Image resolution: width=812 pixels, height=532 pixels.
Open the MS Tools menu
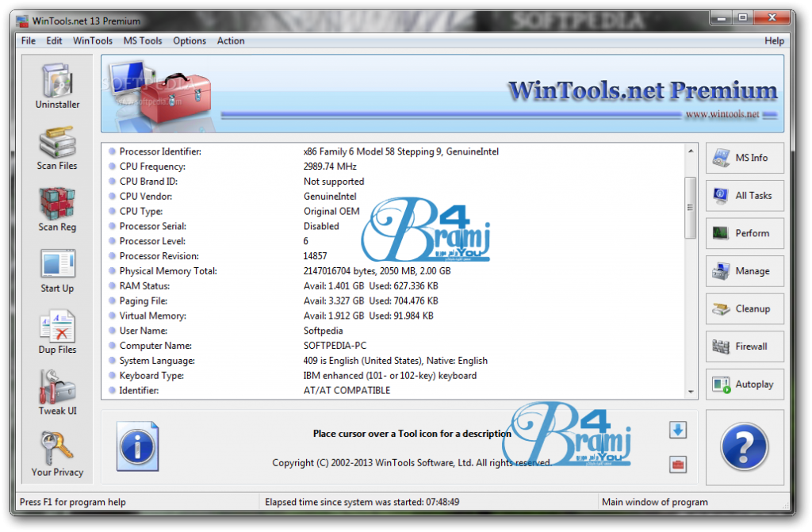coord(143,40)
